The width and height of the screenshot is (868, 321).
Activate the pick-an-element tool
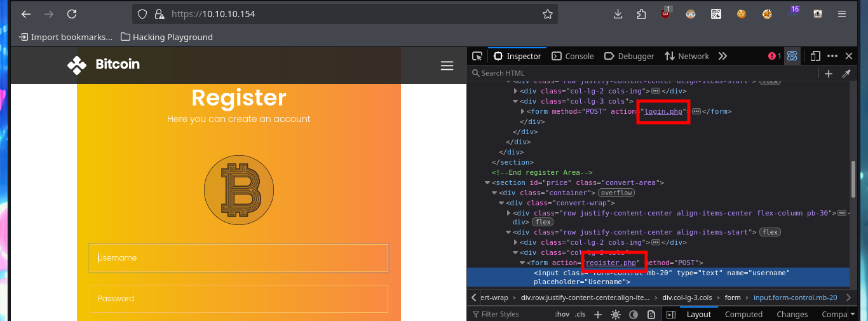pyautogui.click(x=477, y=56)
